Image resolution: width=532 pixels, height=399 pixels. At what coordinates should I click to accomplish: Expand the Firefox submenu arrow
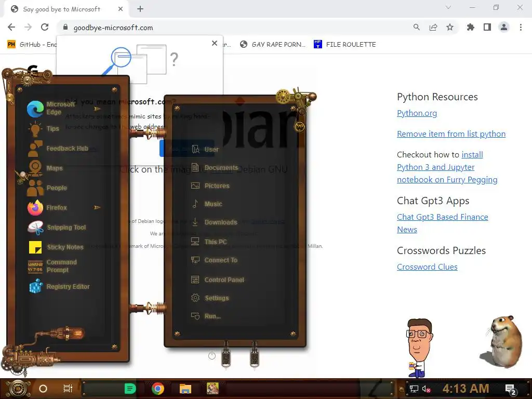(97, 207)
